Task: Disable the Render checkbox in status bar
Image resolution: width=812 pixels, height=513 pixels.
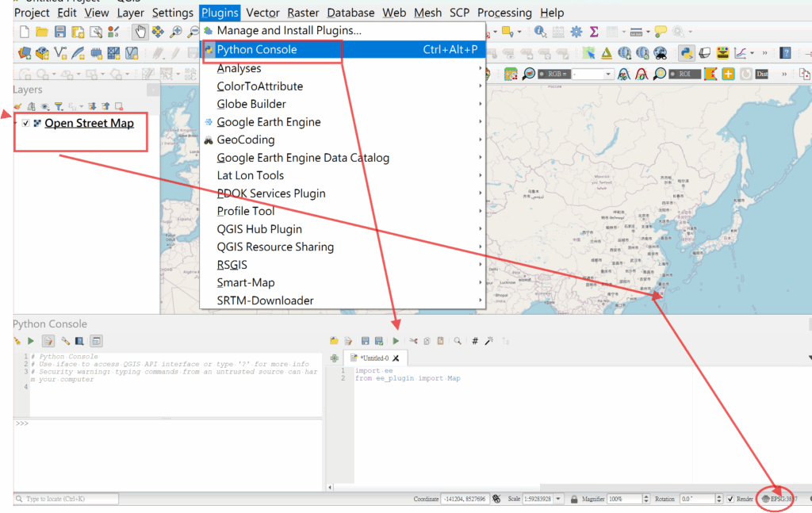Action: point(730,499)
